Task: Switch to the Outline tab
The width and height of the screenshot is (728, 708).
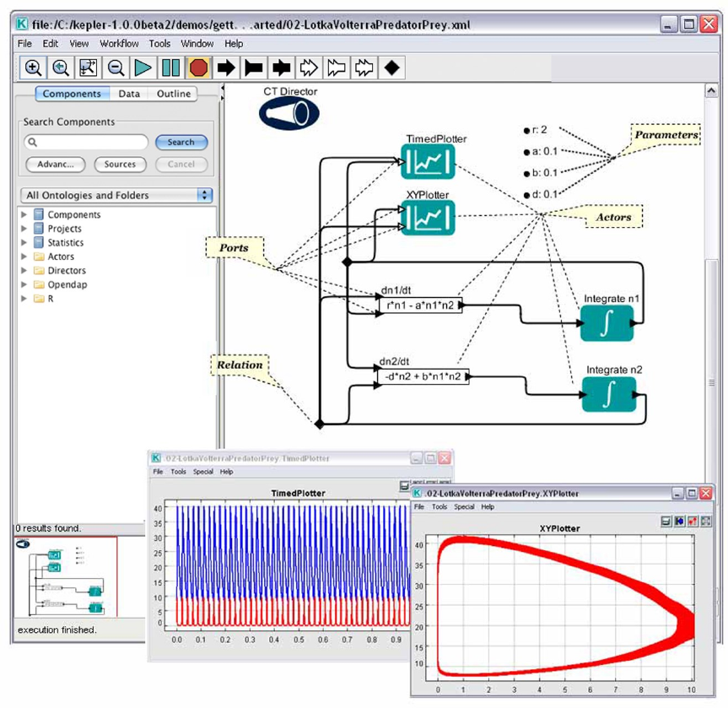Action: [x=174, y=94]
